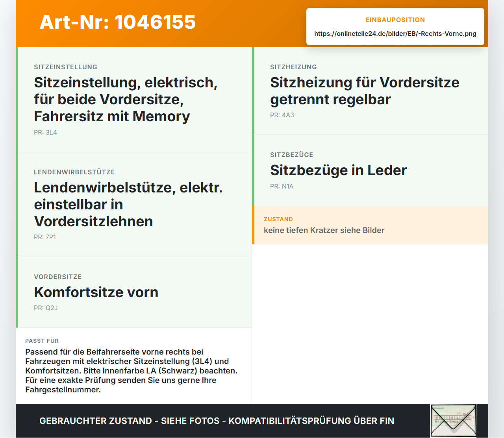Select the keine tiefen Kratzer siehe Bilder text
Image resolution: width=504 pixels, height=438 pixels.
click(324, 231)
